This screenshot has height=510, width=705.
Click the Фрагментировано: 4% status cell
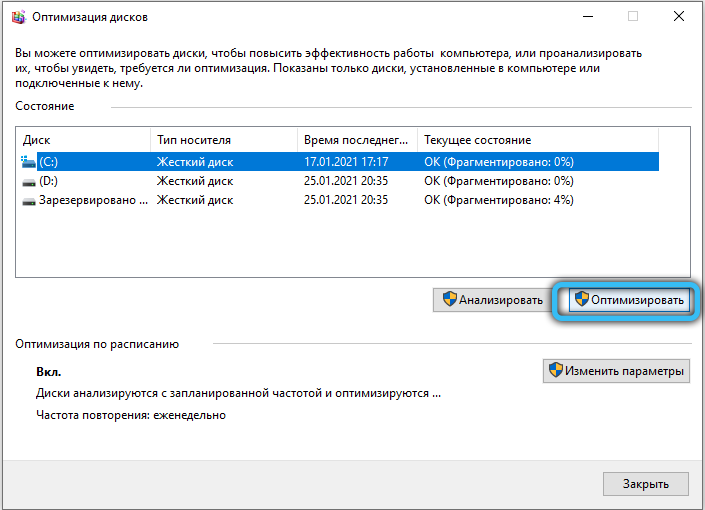click(499, 200)
